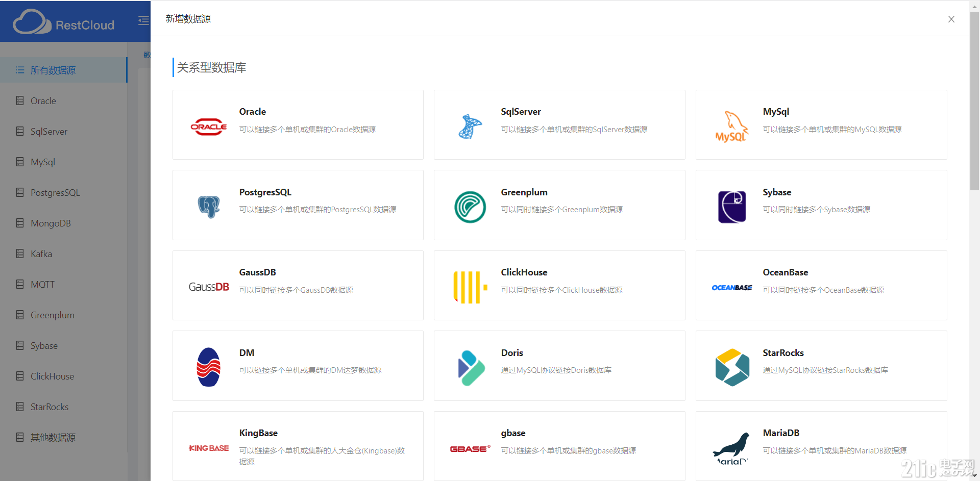This screenshot has height=481, width=980.
Task: Choose the PostgresSQL card title
Action: pos(265,192)
